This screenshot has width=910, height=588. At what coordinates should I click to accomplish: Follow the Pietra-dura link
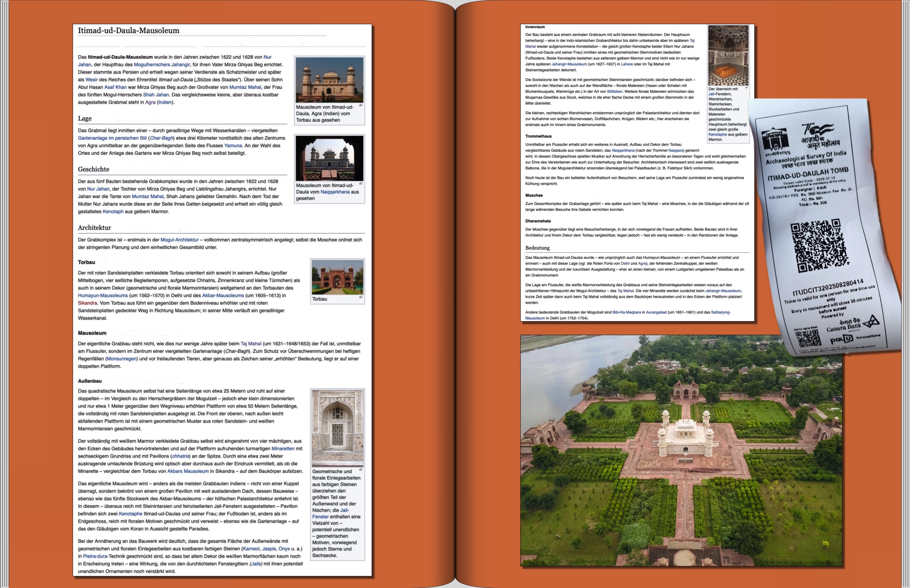pos(95,556)
